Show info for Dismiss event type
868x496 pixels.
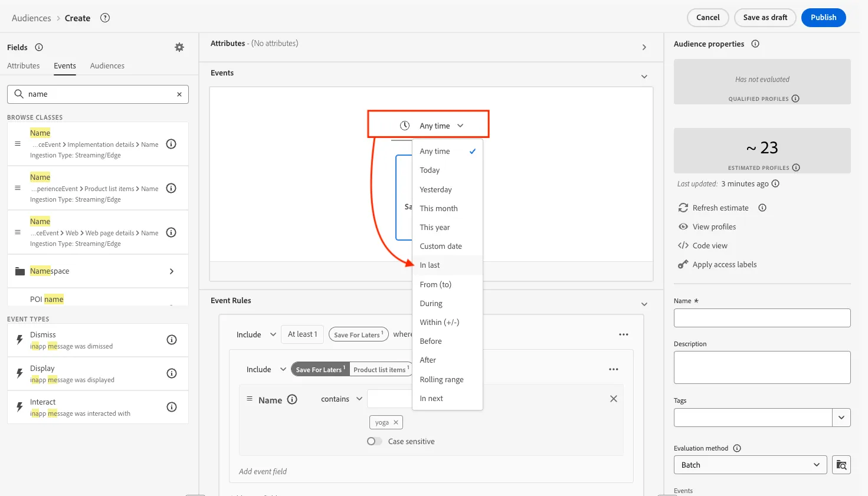click(172, 340)
